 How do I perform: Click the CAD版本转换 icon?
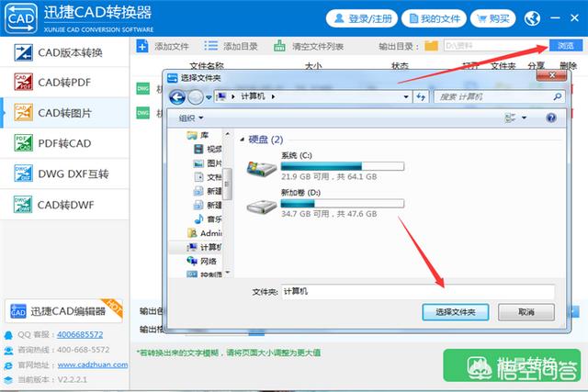[23, 52]
